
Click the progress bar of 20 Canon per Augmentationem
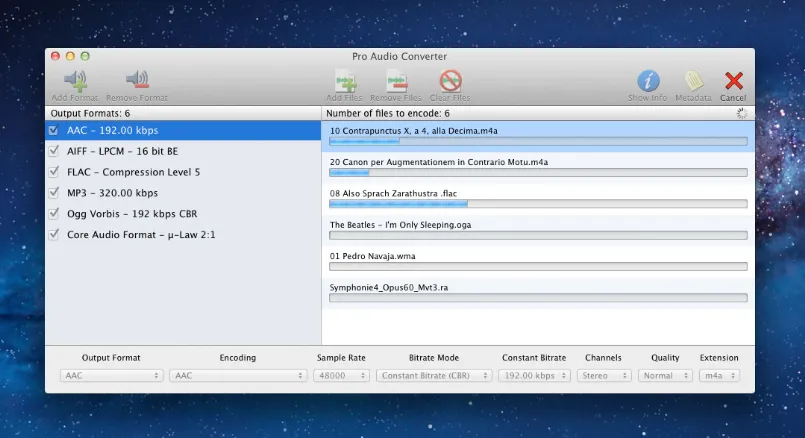(538, 173)
